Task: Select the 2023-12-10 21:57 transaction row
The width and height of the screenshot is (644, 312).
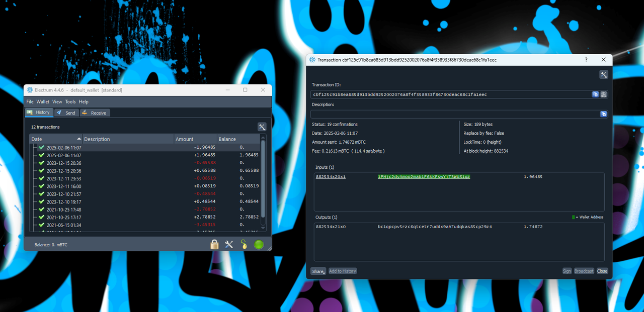Action: pyautogui.click(x=145, y=194)
